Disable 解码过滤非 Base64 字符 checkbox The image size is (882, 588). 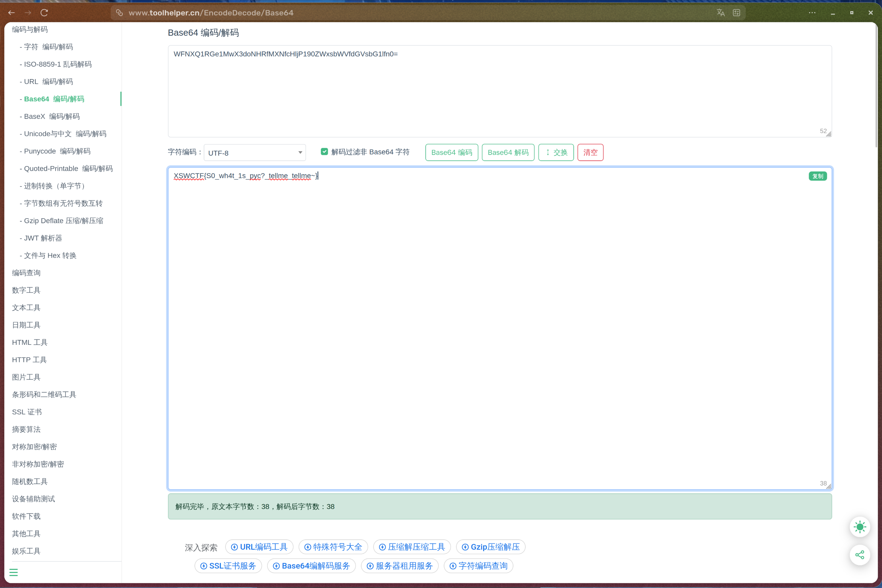[x=324, y=152]
